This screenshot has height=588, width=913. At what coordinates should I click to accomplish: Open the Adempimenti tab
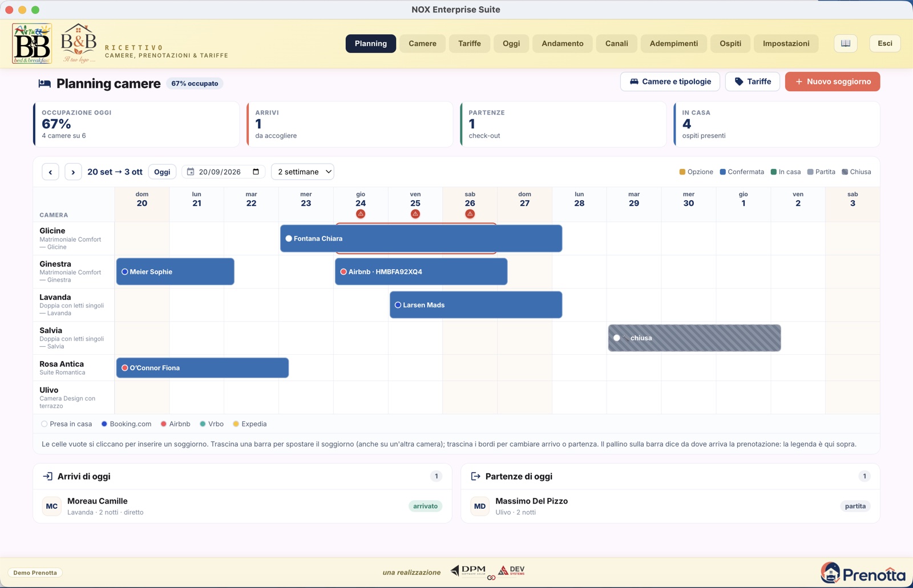(674, 43)
